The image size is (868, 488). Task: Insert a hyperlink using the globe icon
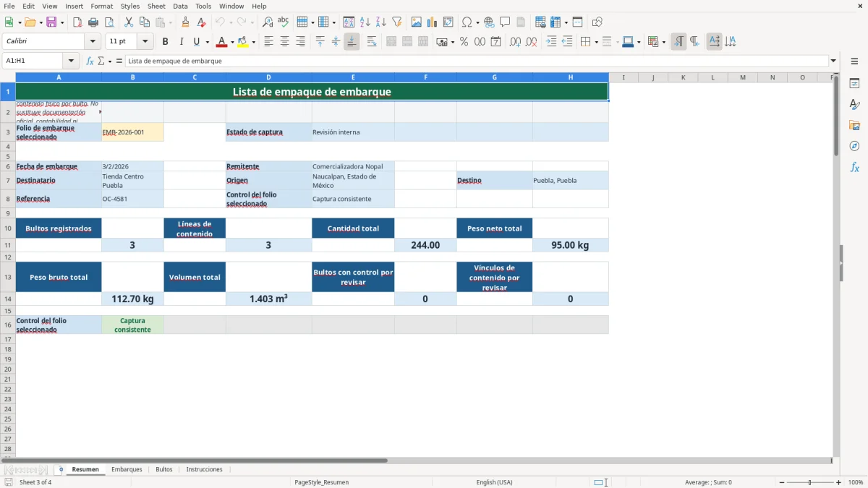(489, 22)
